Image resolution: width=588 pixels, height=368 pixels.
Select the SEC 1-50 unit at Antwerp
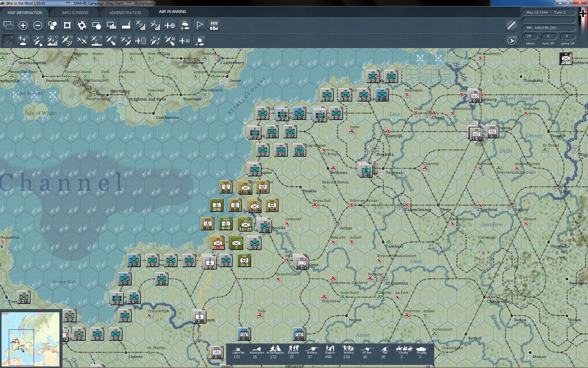tap(475, 96)
